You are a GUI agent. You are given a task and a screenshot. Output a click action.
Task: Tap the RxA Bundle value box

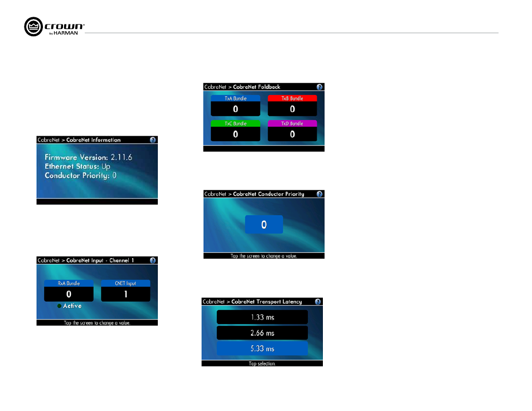69,294
